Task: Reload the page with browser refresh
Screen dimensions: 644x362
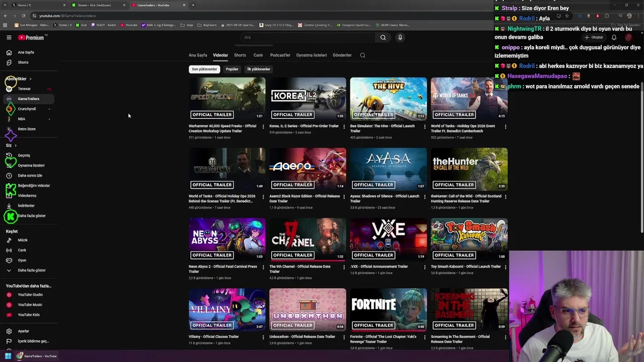Action: tap(23, 16)
